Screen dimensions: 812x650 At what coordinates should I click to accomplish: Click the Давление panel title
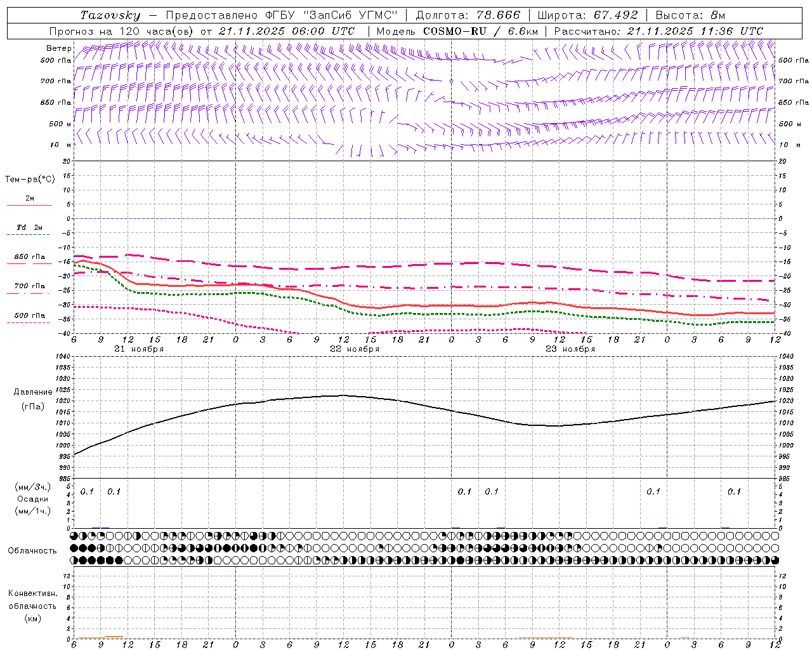pyautogui.click(x=33, y=392)
